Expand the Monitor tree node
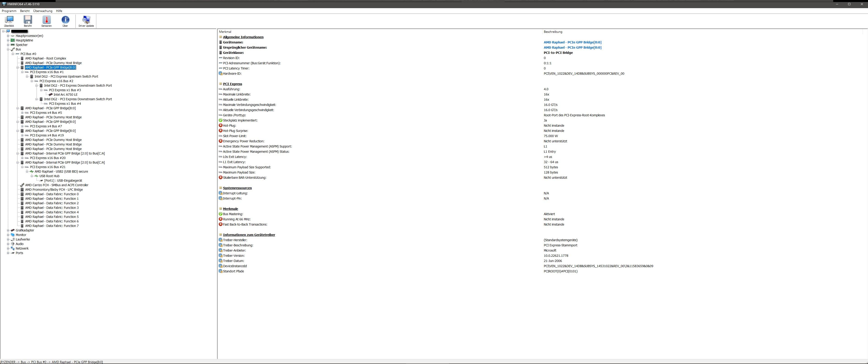This screenshot has height=364, width=868. 8,235
